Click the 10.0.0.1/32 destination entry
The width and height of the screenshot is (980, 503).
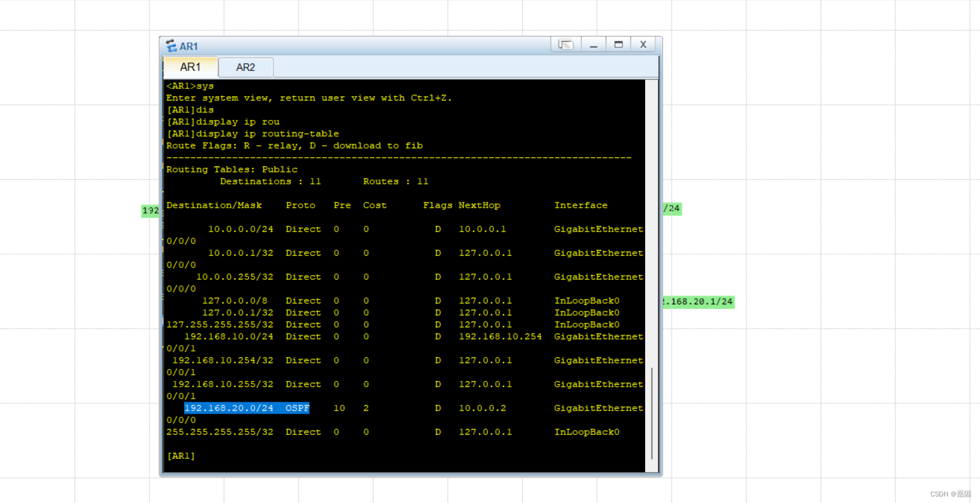click(241, 253)
